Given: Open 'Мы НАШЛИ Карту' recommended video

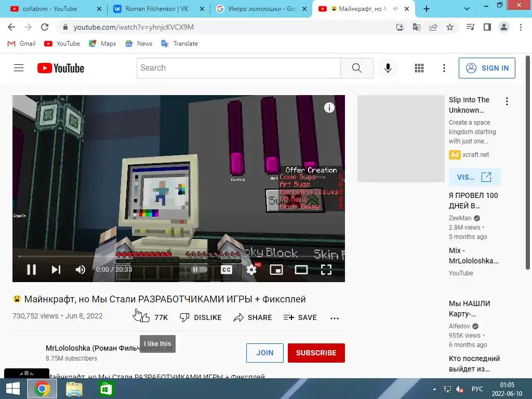Looking at the screenshot, I should point(469,309).
